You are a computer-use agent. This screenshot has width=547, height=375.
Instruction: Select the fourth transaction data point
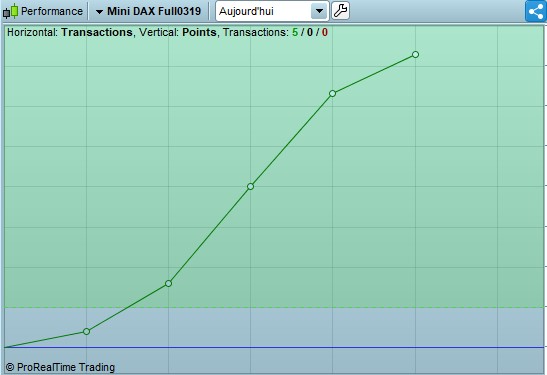332,93
